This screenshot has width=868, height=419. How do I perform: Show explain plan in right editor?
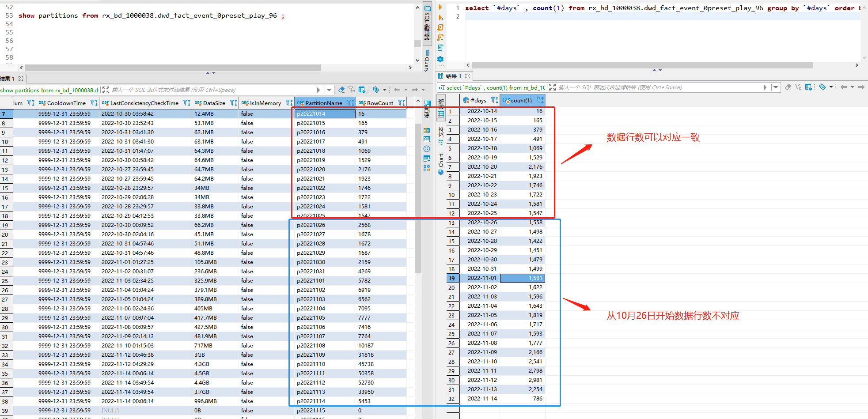click(x=440, y=48)
